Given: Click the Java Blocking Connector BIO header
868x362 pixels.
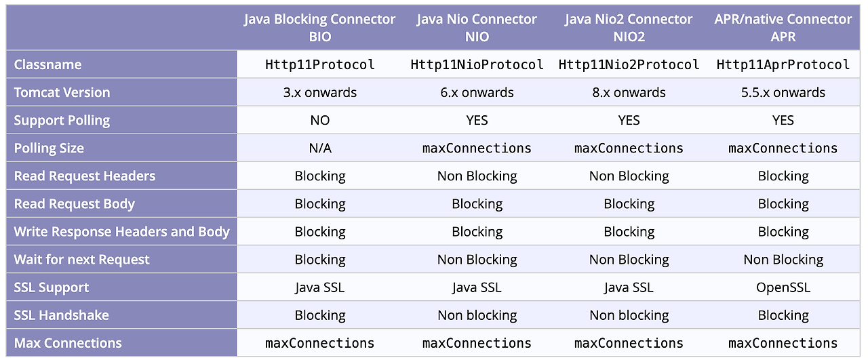Looking at the screenshot, I should click(x=320, y=28).
